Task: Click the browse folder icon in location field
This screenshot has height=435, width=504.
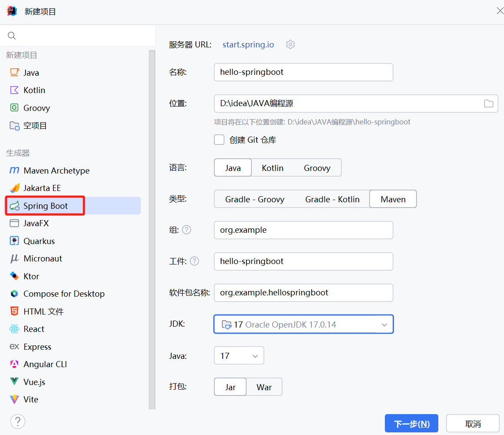Action: pyautogui.click(x=489, y=104)
